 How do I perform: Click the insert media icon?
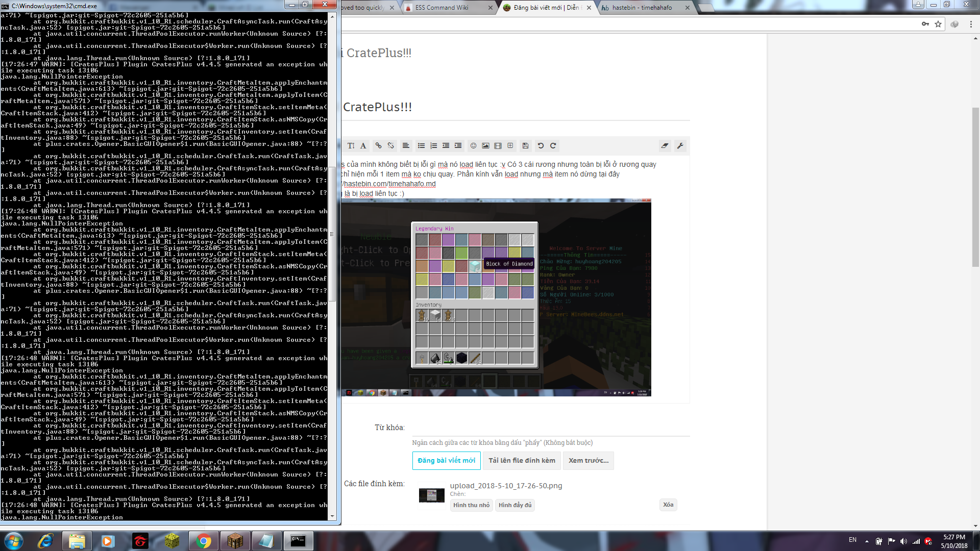(498, 146)
